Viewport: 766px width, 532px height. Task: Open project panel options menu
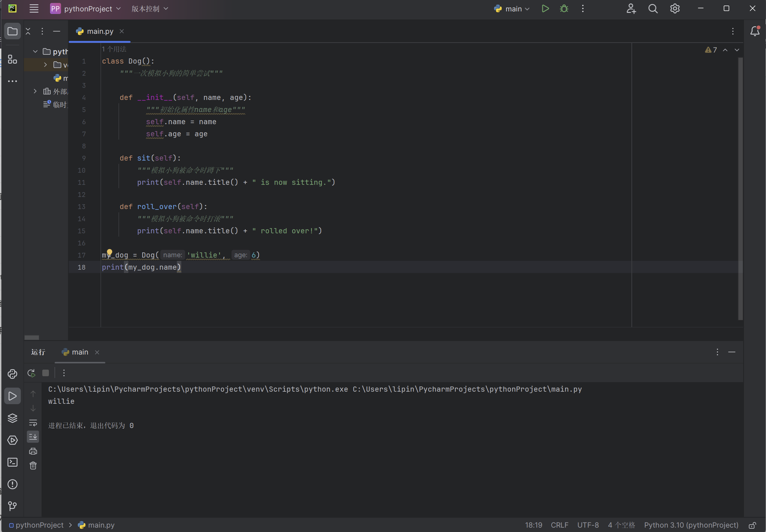[x=42, y=31]
